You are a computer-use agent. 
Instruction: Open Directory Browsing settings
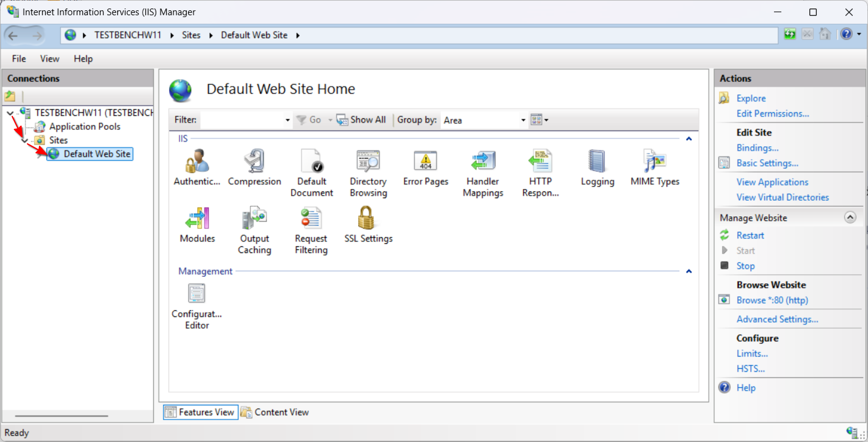pyautogui.click(x=368, y=161)
